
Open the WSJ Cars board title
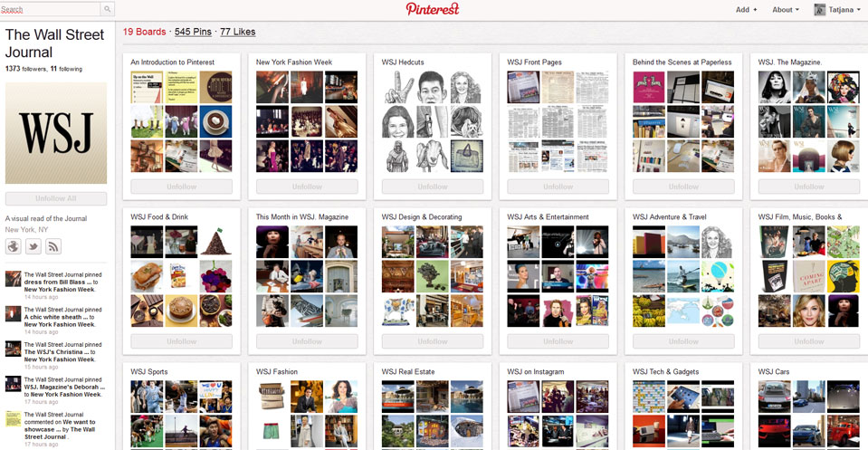tap(774, 371)
